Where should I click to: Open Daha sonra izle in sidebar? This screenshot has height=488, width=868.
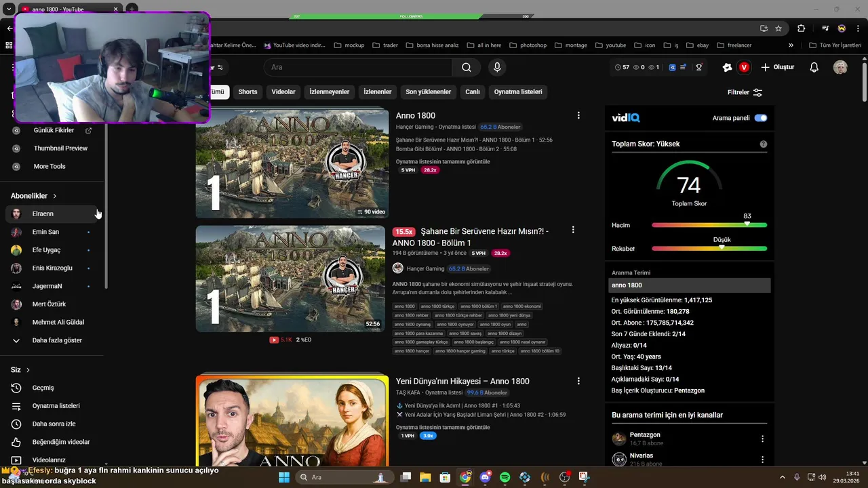point(53,424)
